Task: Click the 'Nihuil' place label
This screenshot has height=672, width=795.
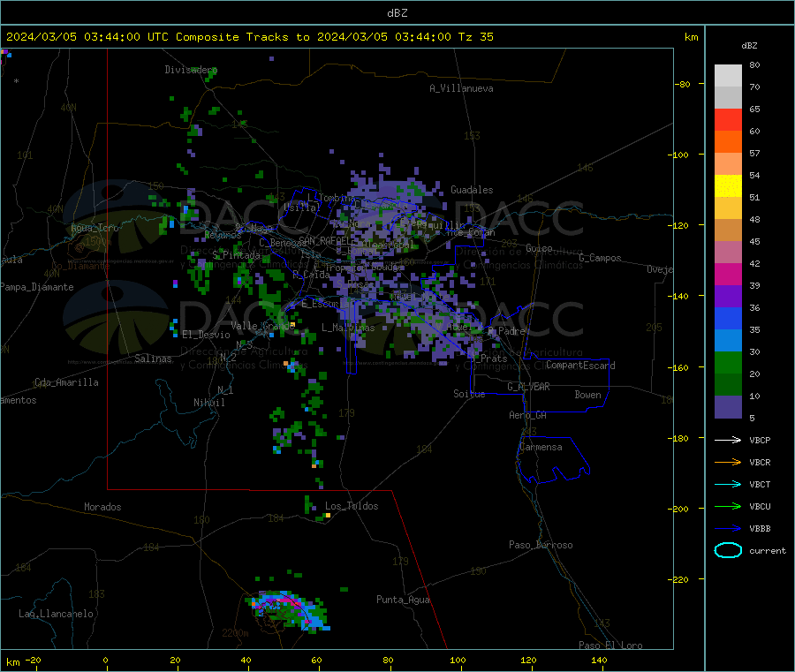Action: [208, 403]
